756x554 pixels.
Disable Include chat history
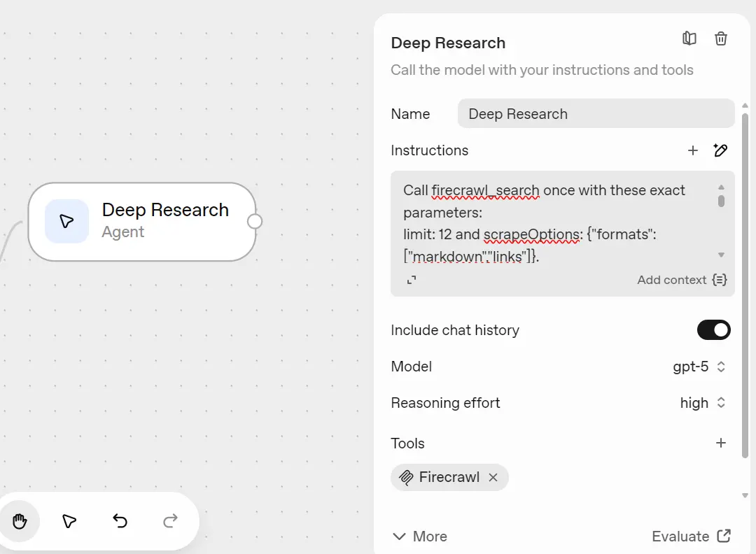point(713,329)
